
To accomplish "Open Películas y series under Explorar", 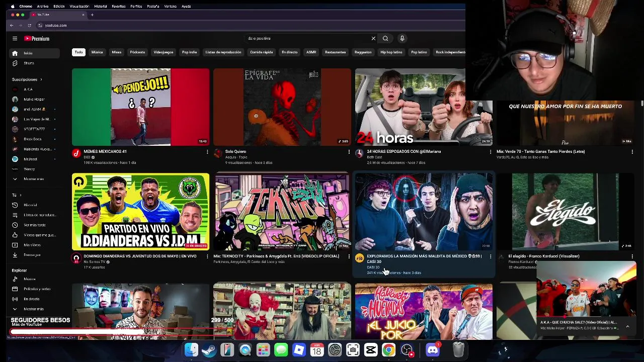I will [35, 289].
